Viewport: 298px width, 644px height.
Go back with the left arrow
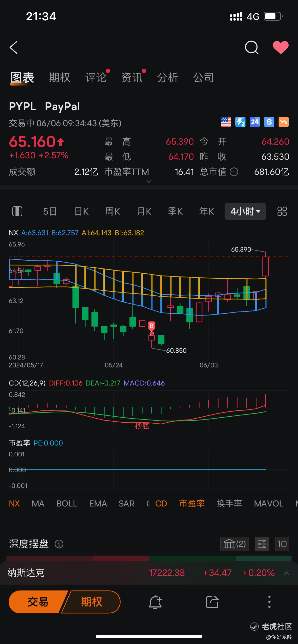point(13,47)
